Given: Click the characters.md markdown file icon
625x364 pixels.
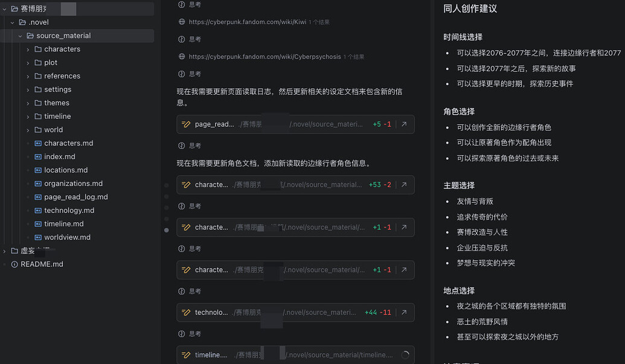Looking at the screenshot, I should [x=38, y=143].
